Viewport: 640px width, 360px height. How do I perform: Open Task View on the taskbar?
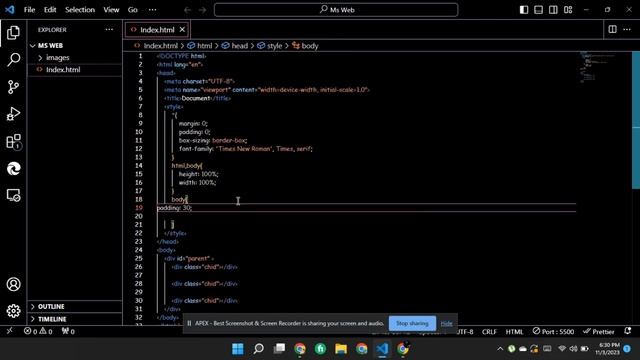[279, 349]
